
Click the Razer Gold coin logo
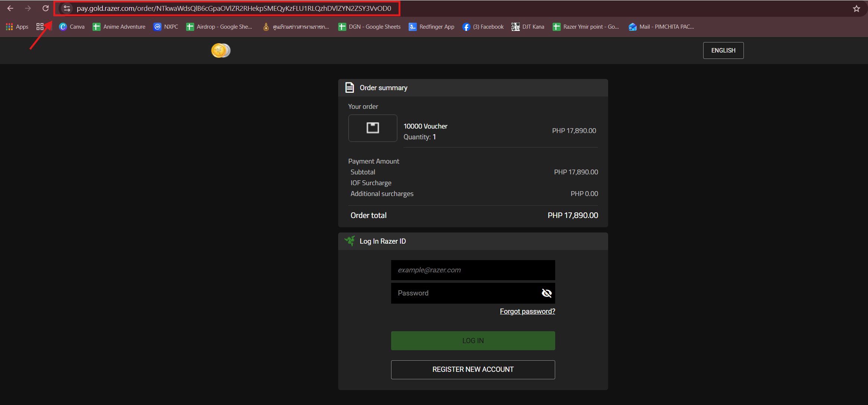(221, 50)
